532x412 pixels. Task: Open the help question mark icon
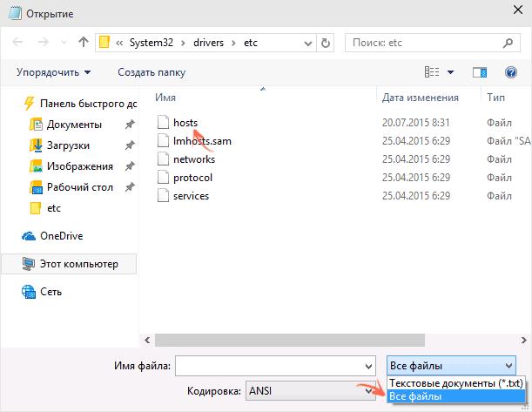[511, 72]
